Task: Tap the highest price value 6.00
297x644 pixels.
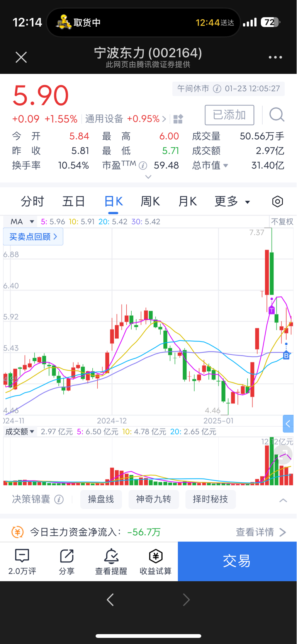Action: pos(169,136)
